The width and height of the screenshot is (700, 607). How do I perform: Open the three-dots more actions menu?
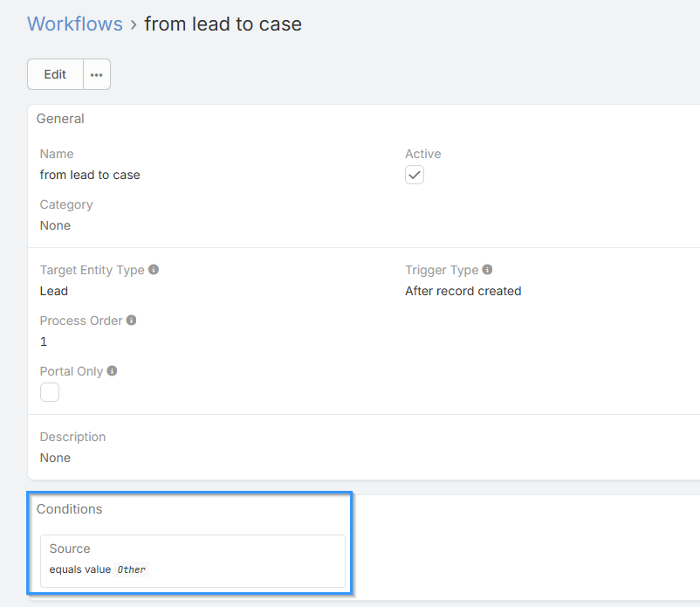tap(97, 74)
